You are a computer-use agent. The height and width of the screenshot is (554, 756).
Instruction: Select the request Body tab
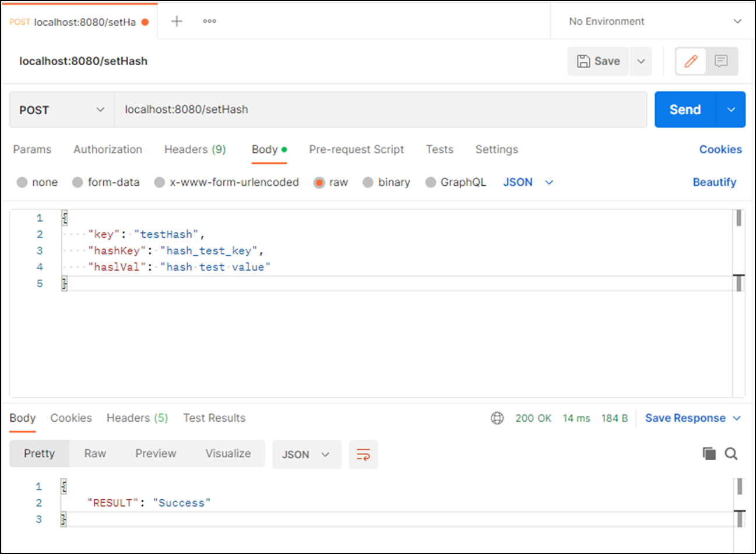click(x=269, y=150)
